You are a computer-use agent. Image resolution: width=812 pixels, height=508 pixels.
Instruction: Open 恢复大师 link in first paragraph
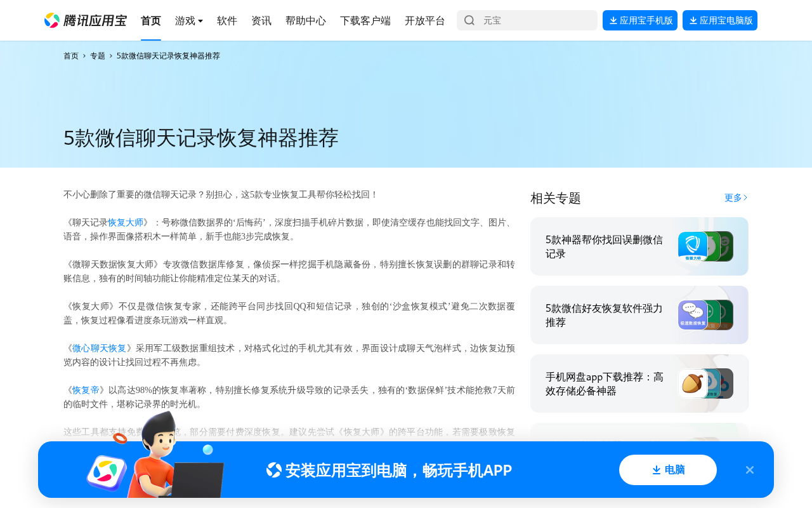[x=126, y=222]
